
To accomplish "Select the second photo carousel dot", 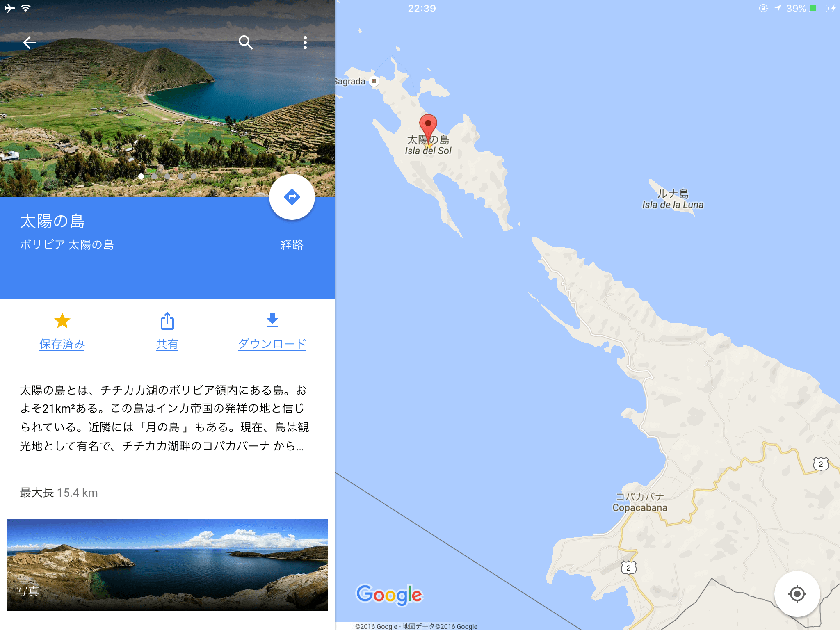I will click(154, 176).
